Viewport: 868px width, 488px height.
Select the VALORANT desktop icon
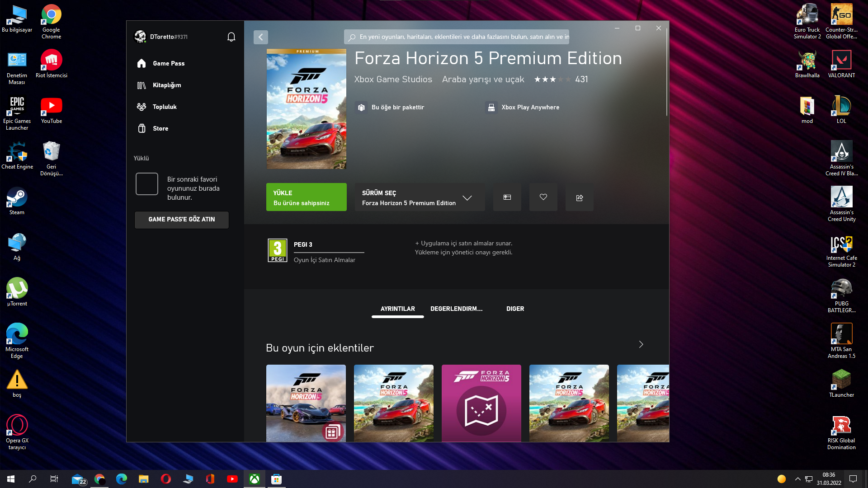point(841,64)
